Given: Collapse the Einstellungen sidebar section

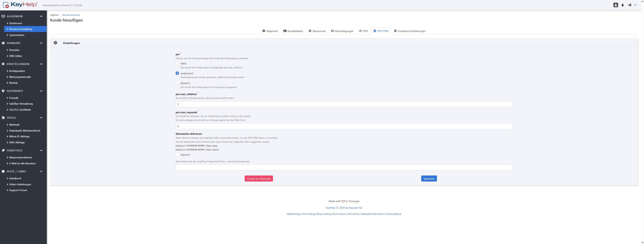Looking at the screenshot, I should pos(41,64).
